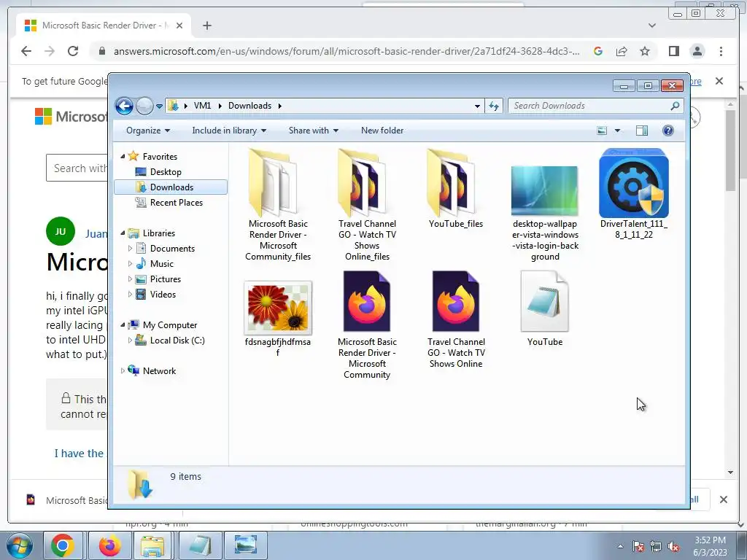Image resolution: width=747 pixels, height=560 pixels.
Task: Click the share page icon in Chrome
Action: [x=622, y=51]
